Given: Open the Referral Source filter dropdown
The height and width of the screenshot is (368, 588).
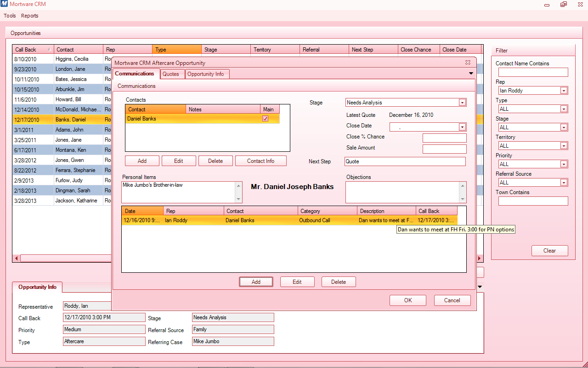Looking at the screenshot, I should click(x=564, y=183).
